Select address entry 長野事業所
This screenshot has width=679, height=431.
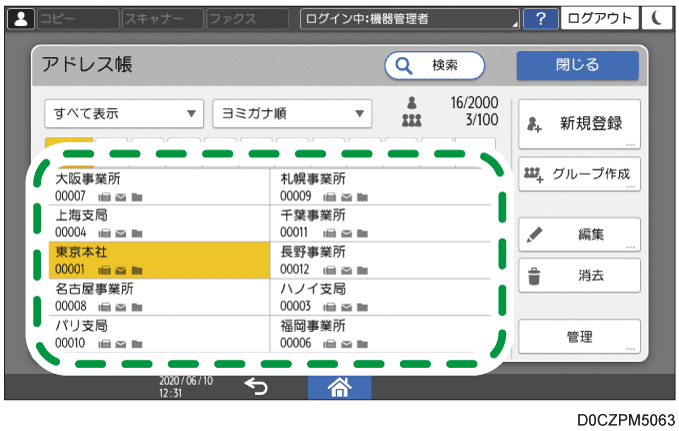pyautogui.click(x=381, y=260)
